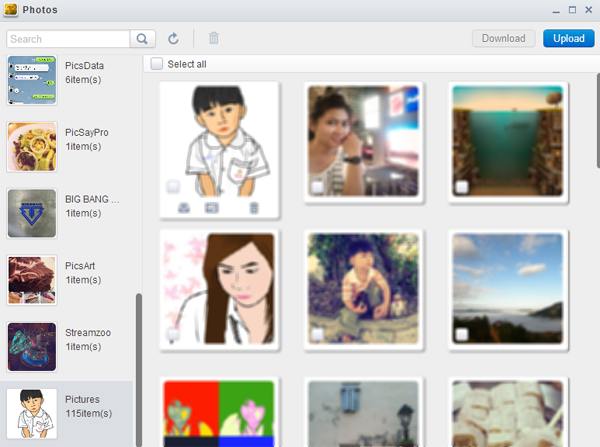Open the woman with wristwatch photo

364,141
